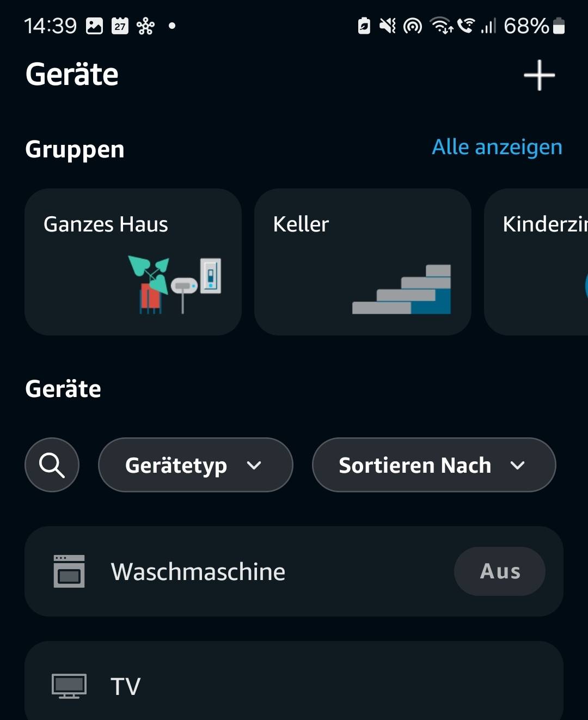Tap the Alle anzeigen link
Image resolution: width=588 pixels, height=720 pixels.
(497, 147)
